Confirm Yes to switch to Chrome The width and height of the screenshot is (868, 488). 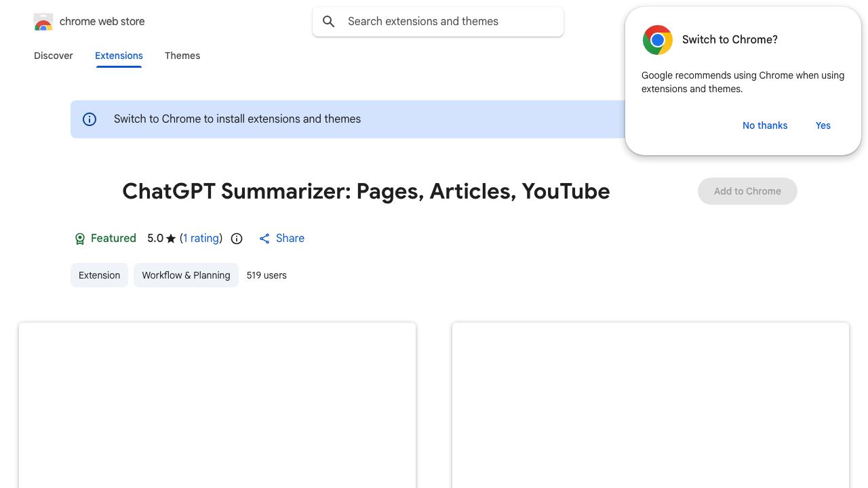[x=823, y=125]
